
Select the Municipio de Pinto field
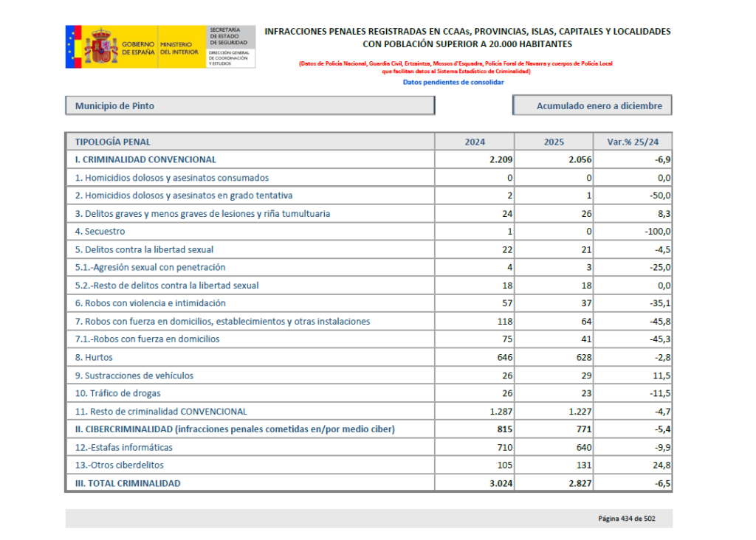point(250,106)
